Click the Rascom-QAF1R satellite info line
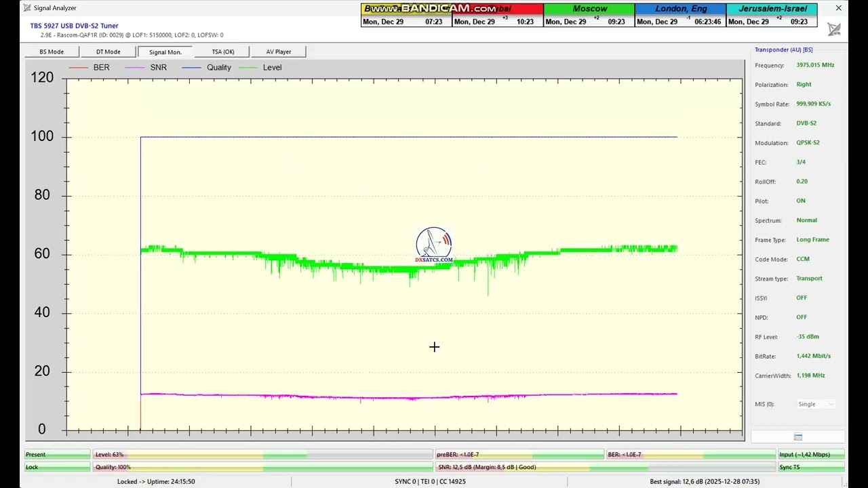 (x=132, y=35)
